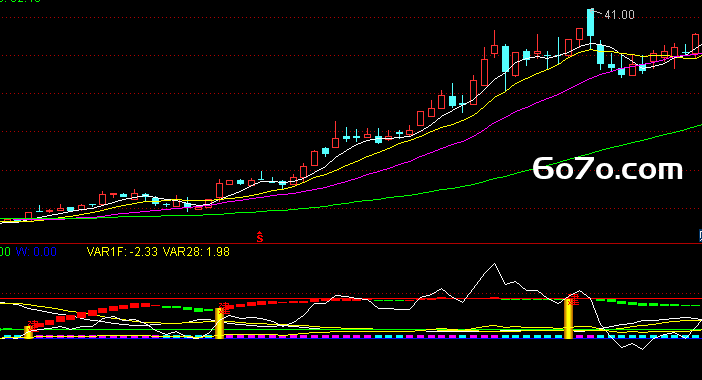Image resolution: width=702 pixels, height=380 pixels.
Task: Click the red S marker on time axis
Action: click(260, 237)
